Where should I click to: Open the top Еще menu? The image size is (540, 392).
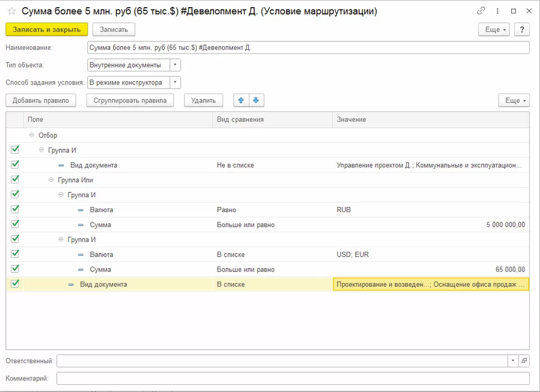click(494, 30)
